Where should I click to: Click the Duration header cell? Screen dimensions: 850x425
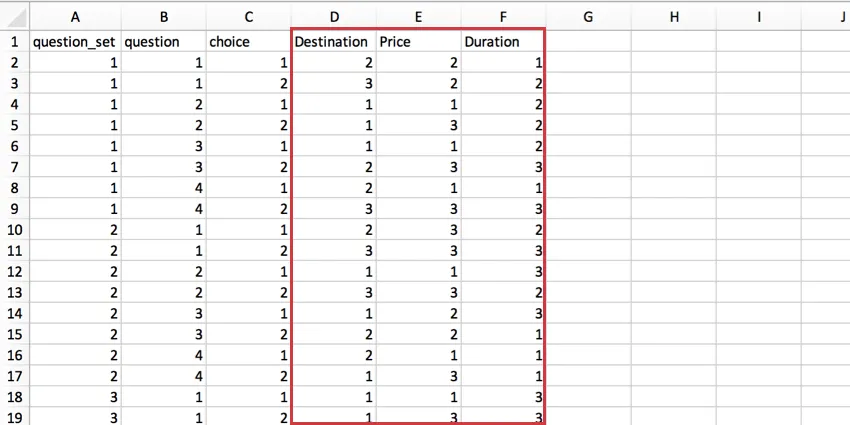(502, 42)
